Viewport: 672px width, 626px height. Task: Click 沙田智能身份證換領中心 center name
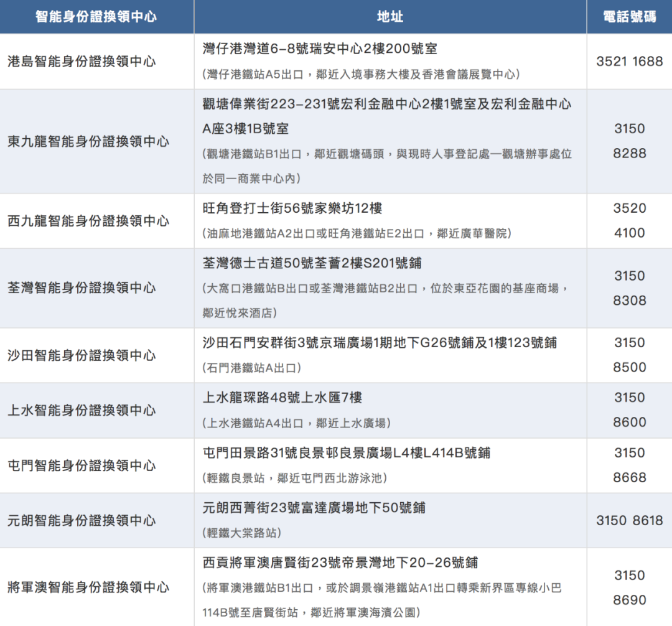tap(82, 355)
